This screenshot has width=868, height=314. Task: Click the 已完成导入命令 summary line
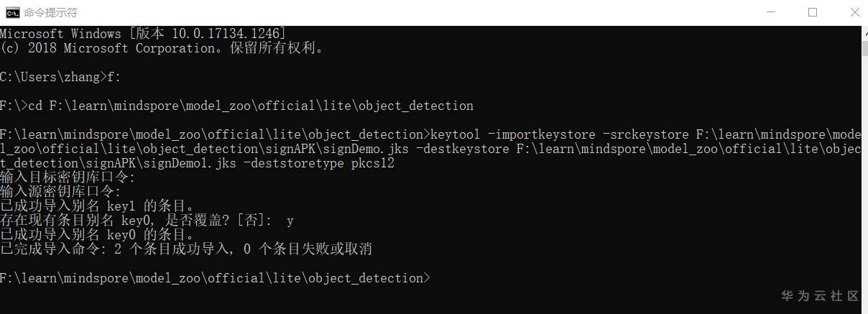click(x=185, y=249)
